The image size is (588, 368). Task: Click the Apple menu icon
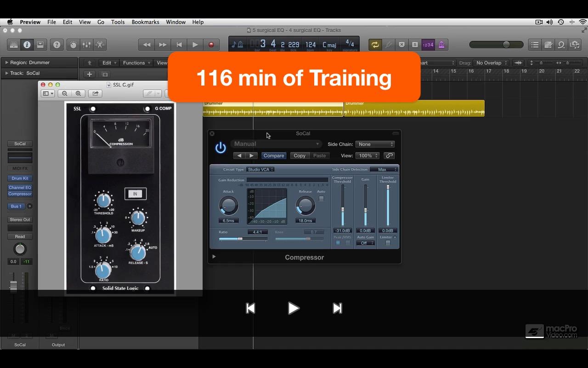[10, 22]
